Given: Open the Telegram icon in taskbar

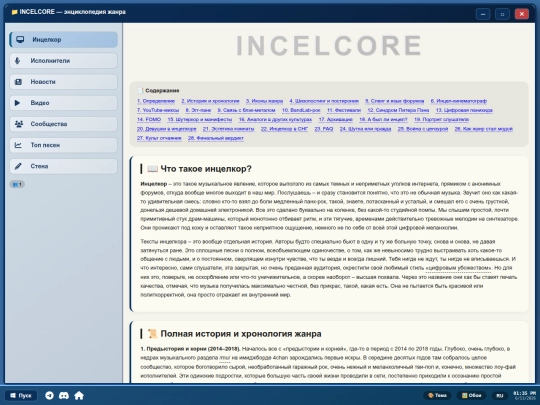Looking at the screenshot, I should (49, 395).
